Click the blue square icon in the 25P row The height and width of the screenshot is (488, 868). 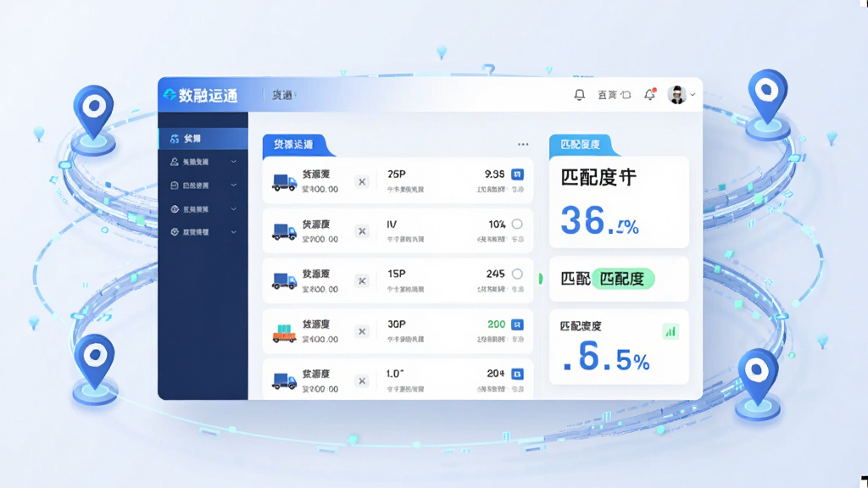point(517,175)
